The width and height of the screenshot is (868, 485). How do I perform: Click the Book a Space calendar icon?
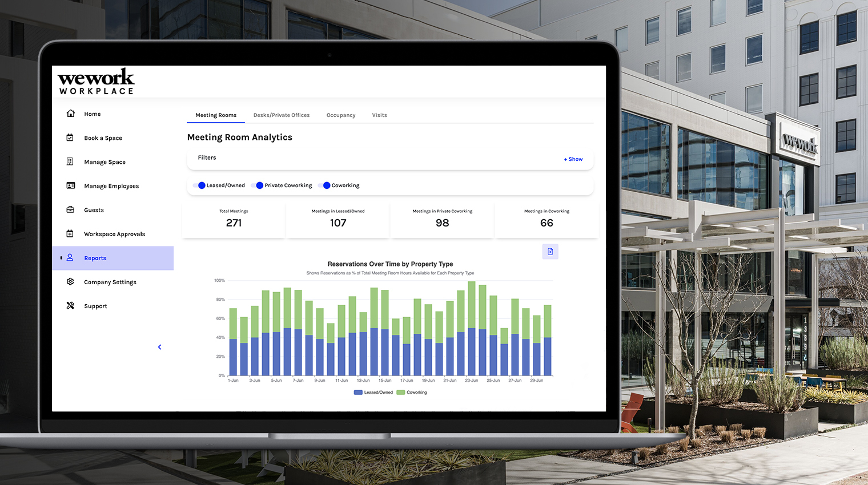pos(70,138)
